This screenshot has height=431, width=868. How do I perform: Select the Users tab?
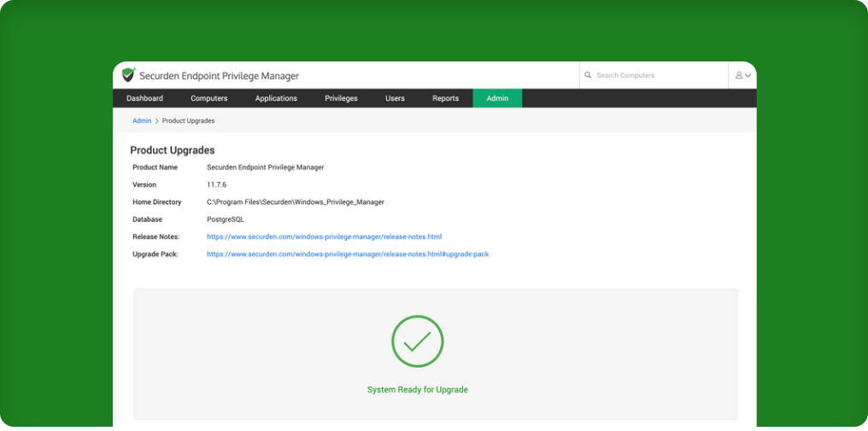396,98
